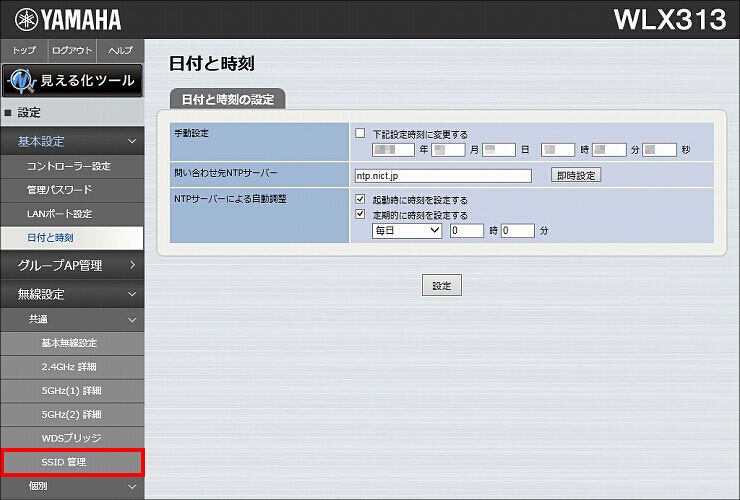Click the manual minute (分) field
The width and height of the screenshot is (740, 500).
coord(609,150)
